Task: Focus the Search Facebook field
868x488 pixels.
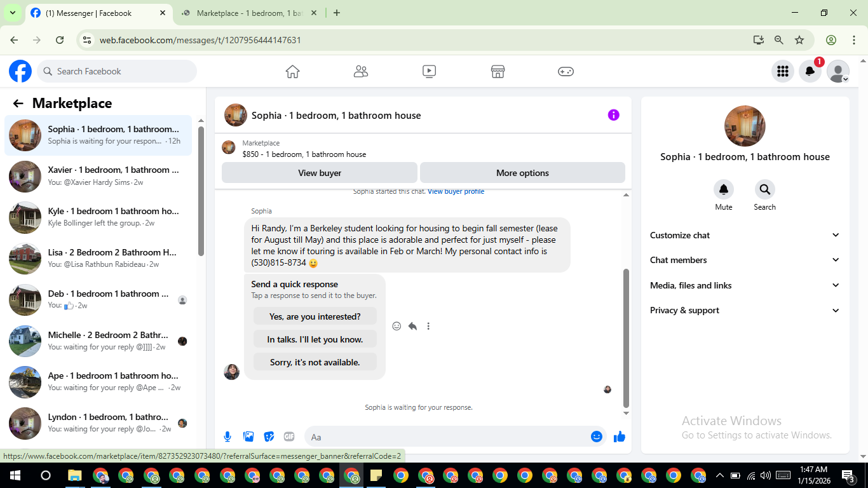Action: tap(117, 71)
